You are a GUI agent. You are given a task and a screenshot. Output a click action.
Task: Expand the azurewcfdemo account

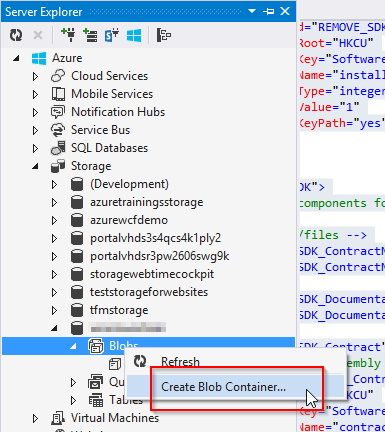(54, 220)
